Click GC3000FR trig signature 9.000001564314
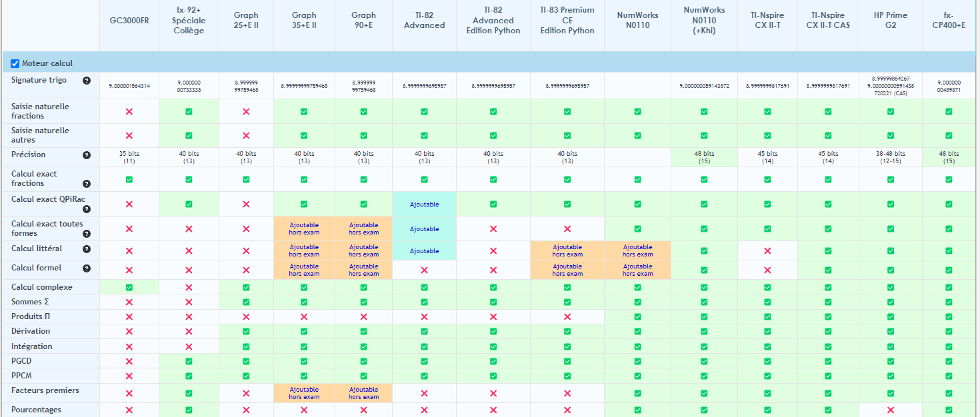This screenshot has width=980, height=417. point(129,86)
